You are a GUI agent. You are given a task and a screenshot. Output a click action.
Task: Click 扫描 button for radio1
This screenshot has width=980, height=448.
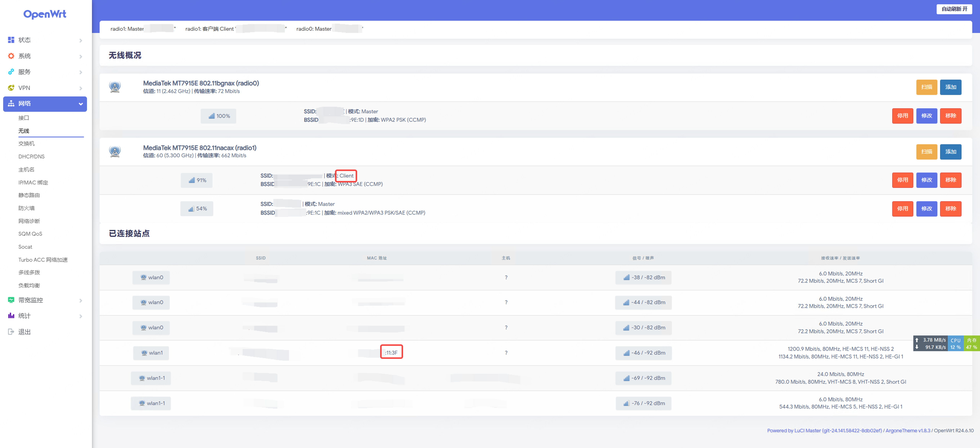tap(926, 152)
